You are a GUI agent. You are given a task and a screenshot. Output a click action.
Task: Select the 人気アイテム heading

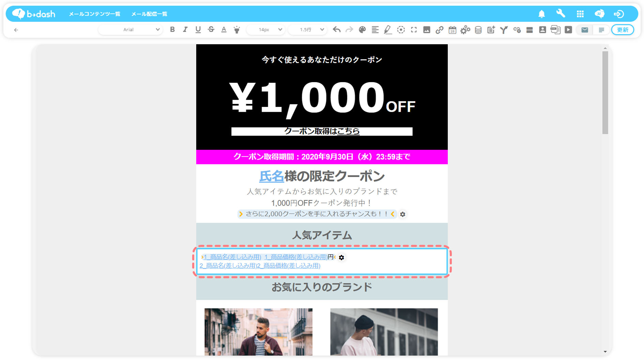322,235
